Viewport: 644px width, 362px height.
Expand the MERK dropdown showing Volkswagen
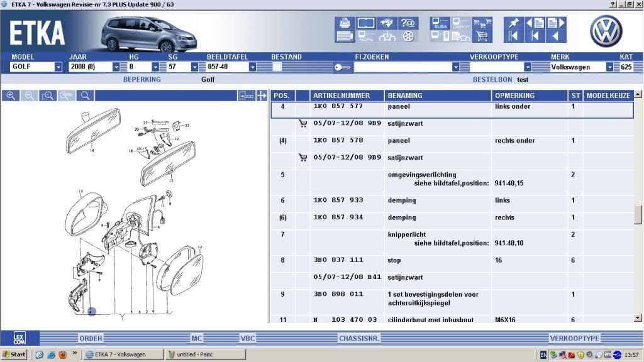[x=609, y=67]
